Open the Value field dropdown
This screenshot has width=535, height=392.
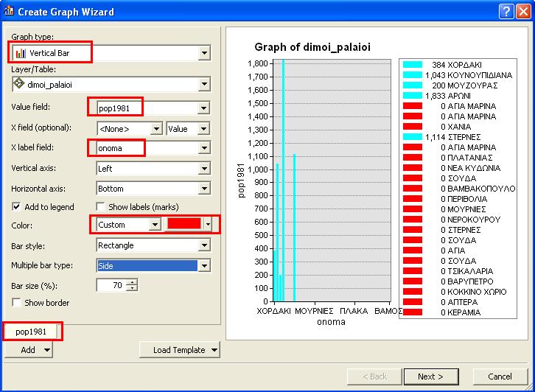pos(203,108)
